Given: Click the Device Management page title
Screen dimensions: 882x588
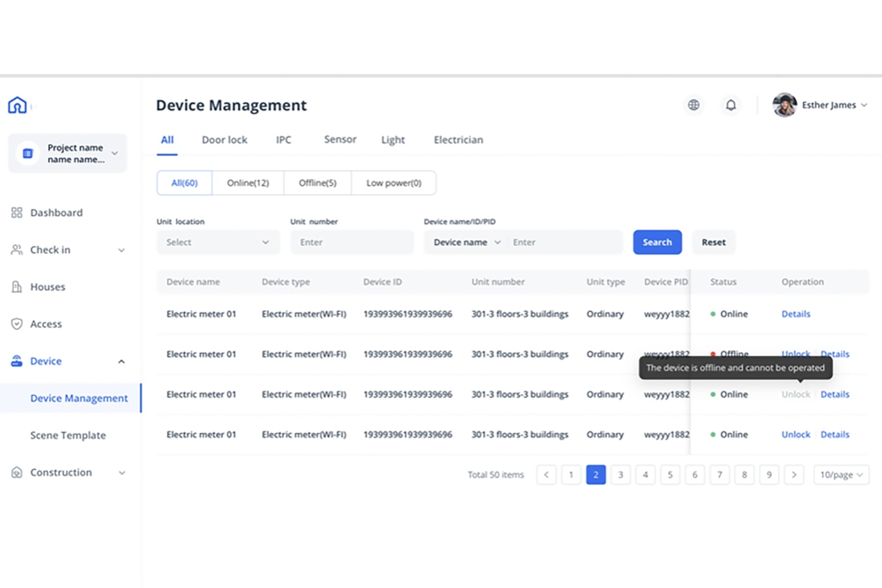Looking at the screenshot, I should (231, 105).
